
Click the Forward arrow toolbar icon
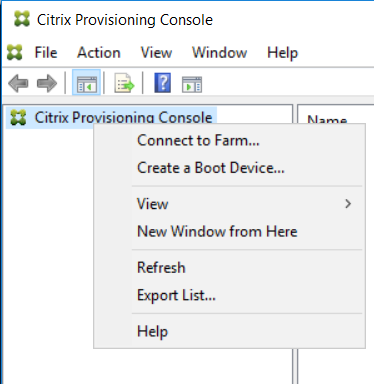pyautogui.click(x=47, y=83)
